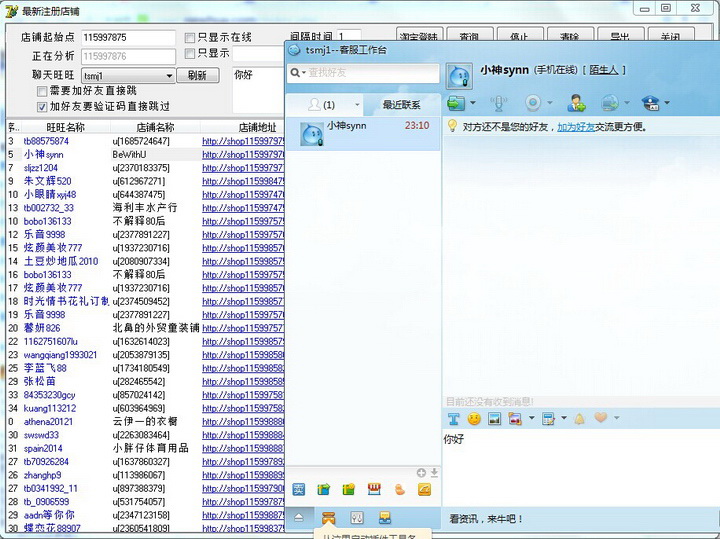720x539 pixels.
Task: Open shop link in tb88575874 row
Action: pos(243,141)
